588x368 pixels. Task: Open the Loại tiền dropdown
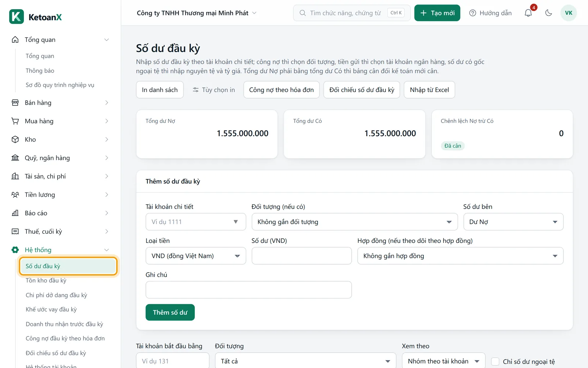point(196,256)
